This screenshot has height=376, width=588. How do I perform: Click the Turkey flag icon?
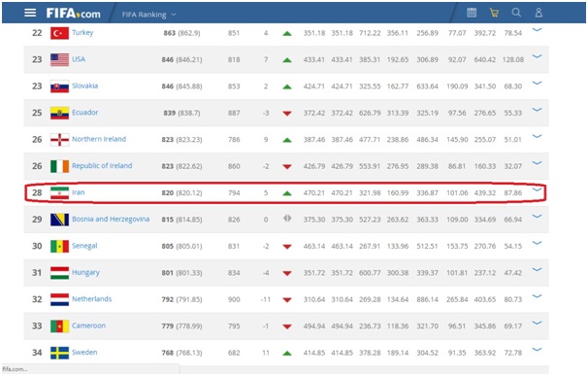59,33
